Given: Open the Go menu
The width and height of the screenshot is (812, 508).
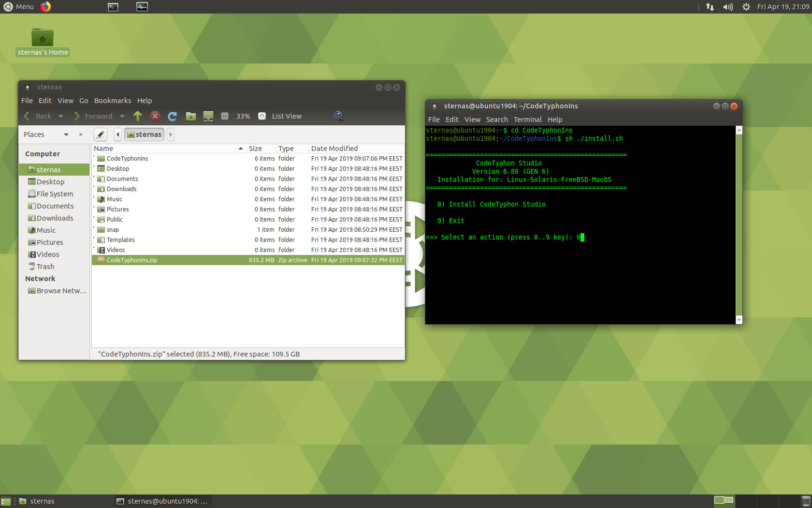Looking at the screenshot, I should (x=84, y=101).
